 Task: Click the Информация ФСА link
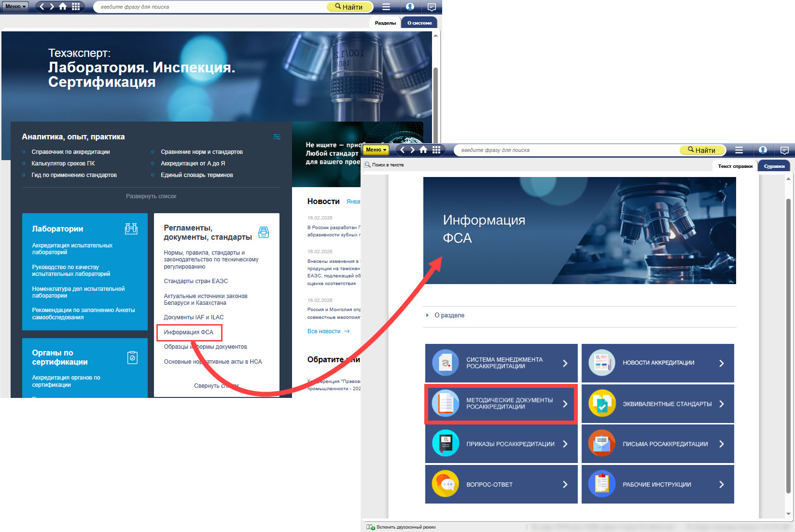[x=189, y=332]
